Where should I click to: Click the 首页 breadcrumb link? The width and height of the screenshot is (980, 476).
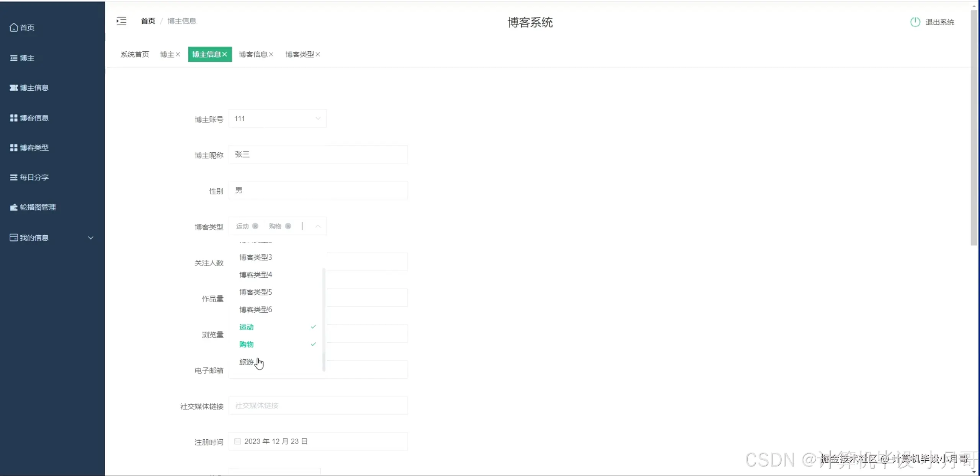coord(148,21)
